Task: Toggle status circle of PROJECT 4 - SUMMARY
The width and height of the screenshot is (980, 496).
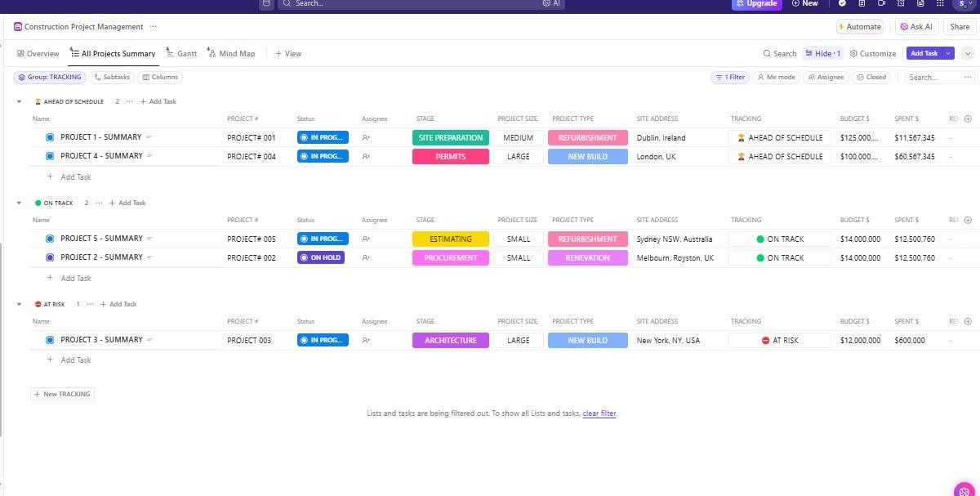Action: pos(50,156)
